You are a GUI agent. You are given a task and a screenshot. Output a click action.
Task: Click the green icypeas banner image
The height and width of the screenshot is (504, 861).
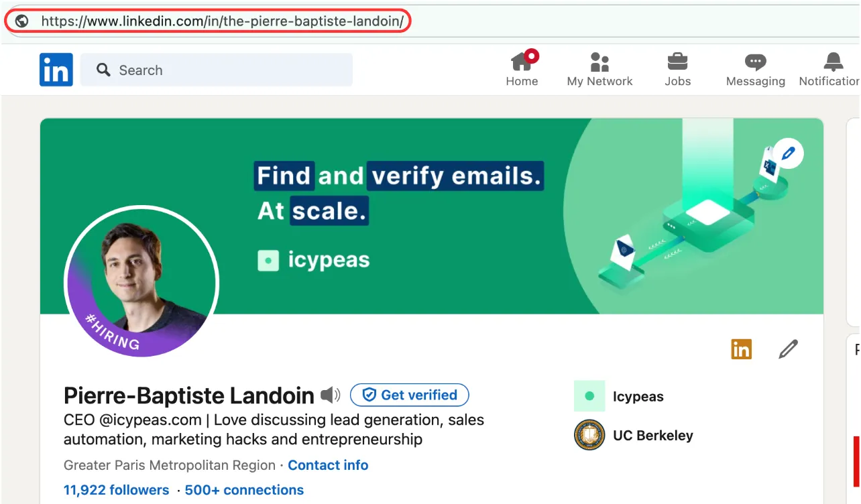click(431, 216)
